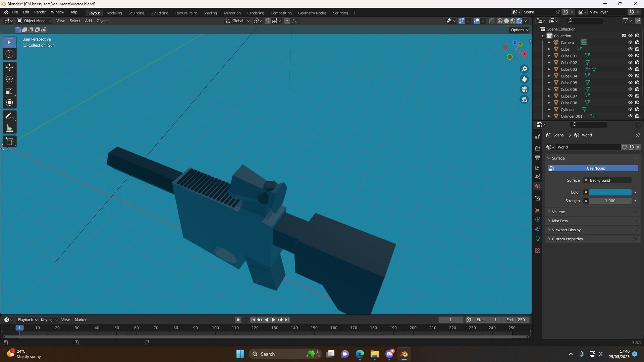644x362 pixels.
Task: Disable Cube.006 in renders
Action: 637,89
